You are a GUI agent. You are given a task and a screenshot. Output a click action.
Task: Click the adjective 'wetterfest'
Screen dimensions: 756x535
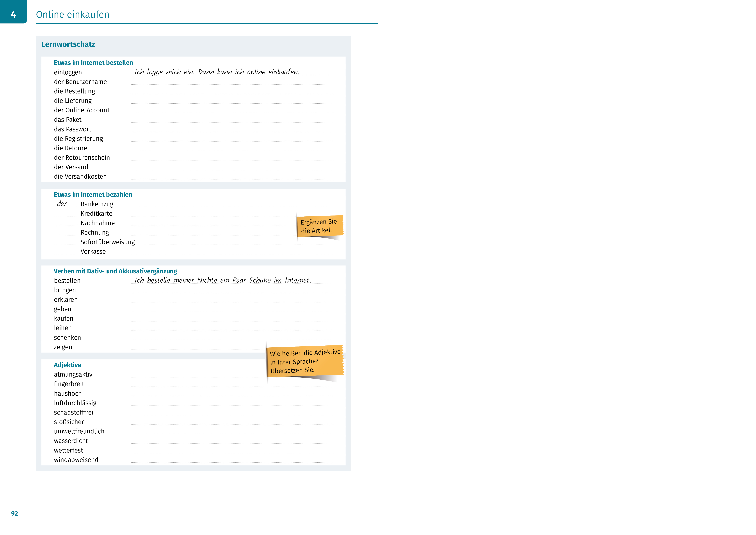68,450
